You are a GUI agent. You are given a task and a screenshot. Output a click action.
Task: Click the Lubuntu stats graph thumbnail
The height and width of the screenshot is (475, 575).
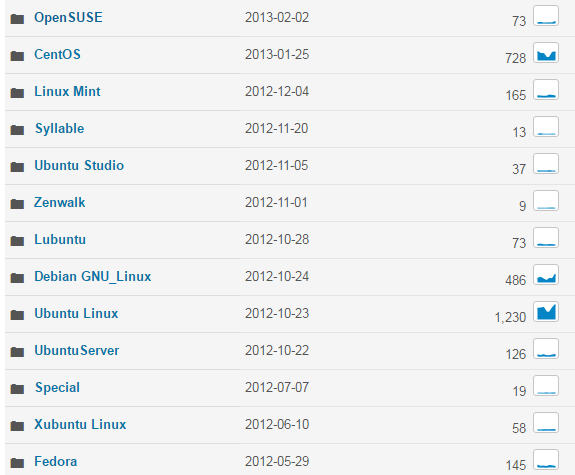(546, 238)
